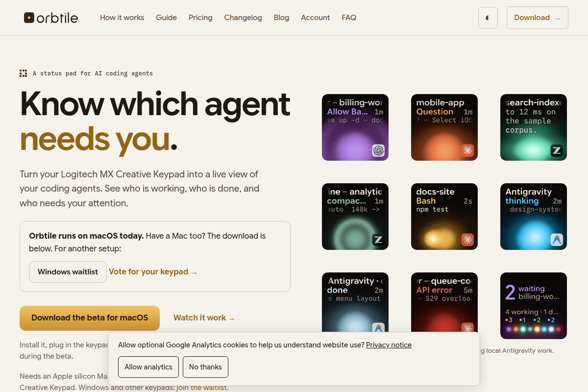Viewport: 588px width, 392px height.
Task: Click the 'Know which agent' headline
Action: 155,104
